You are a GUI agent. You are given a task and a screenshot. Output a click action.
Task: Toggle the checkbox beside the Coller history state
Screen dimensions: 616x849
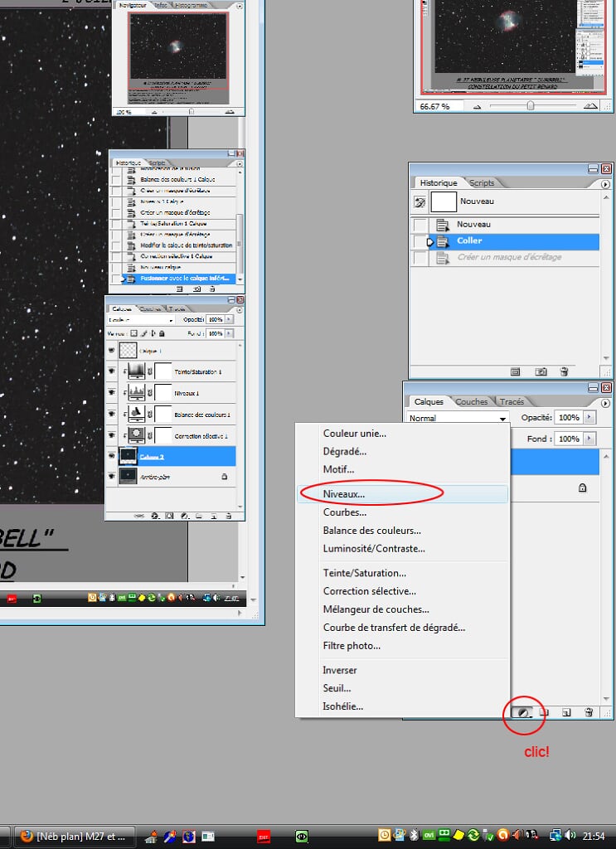[420, 241]
